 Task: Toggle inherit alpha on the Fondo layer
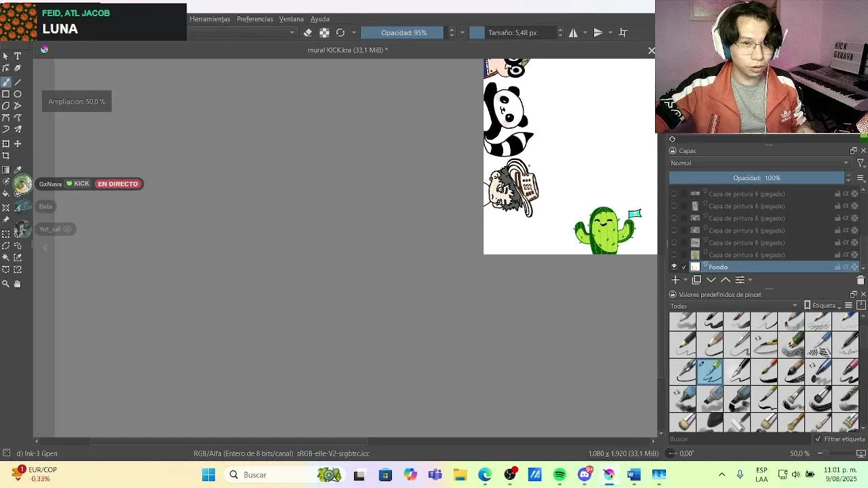click(x=846, y=267)
